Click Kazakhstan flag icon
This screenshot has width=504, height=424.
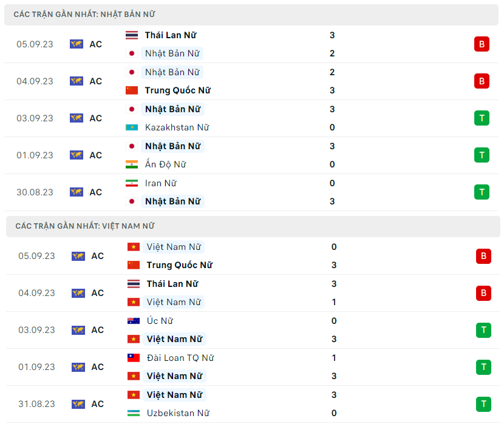132,127
